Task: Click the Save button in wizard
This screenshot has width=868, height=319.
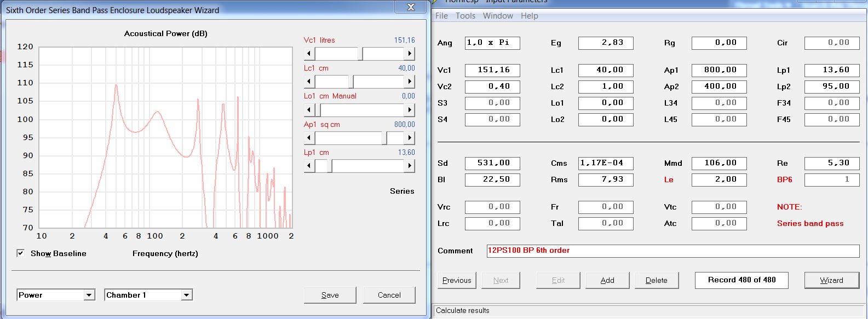Action: [x=330, y=295]
